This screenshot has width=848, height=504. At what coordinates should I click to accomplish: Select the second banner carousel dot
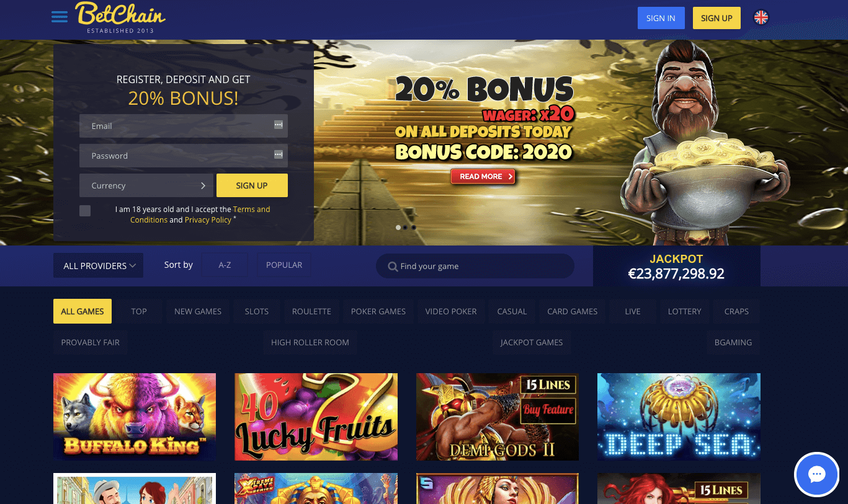[406, 228]
